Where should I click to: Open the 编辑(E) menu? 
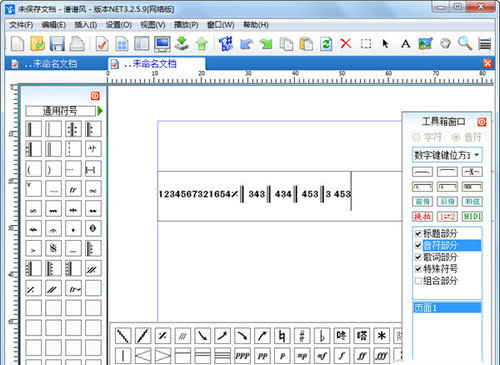54,25
